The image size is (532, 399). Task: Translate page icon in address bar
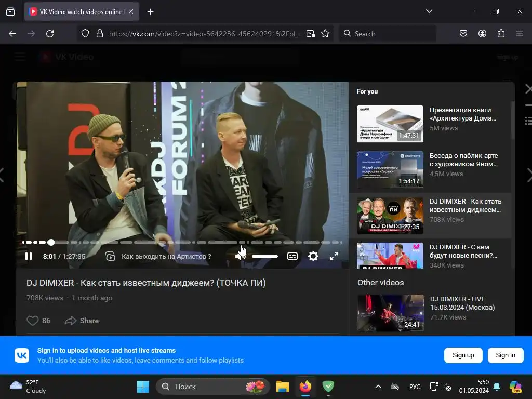(311, 34)
